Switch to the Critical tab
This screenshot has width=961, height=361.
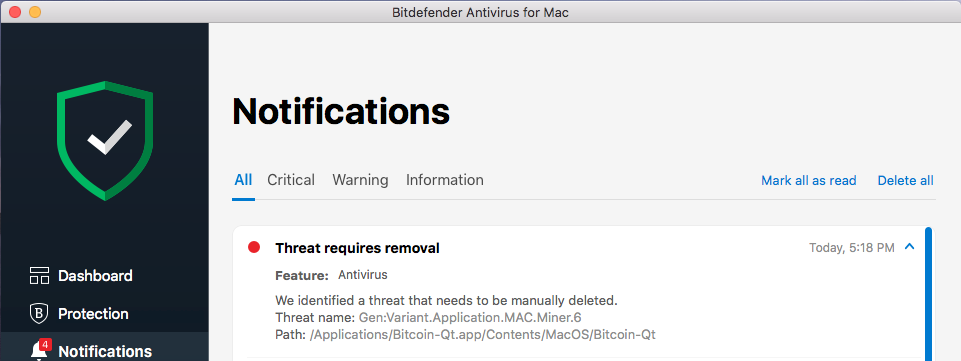(291, 180)
